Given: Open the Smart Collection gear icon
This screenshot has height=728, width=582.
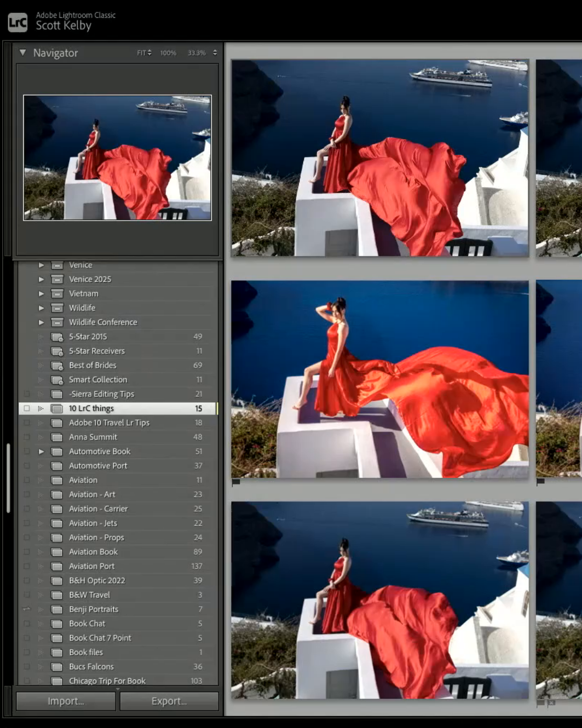Looking at the screenshot, I should [x=57, y=380].
